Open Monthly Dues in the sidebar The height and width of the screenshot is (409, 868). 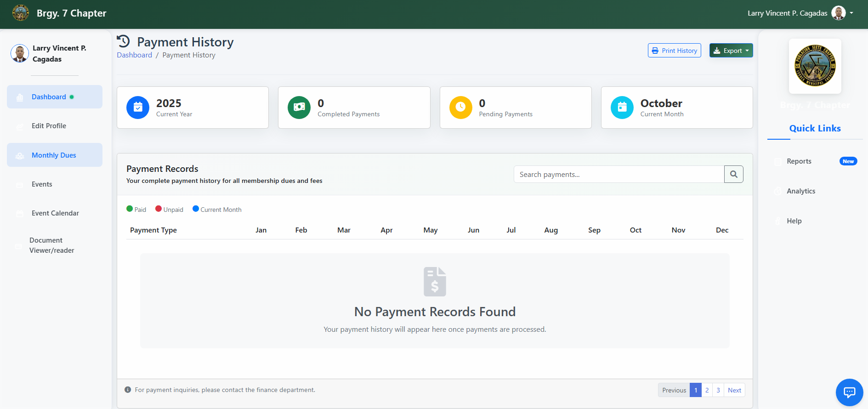click(x=54, y=155)
